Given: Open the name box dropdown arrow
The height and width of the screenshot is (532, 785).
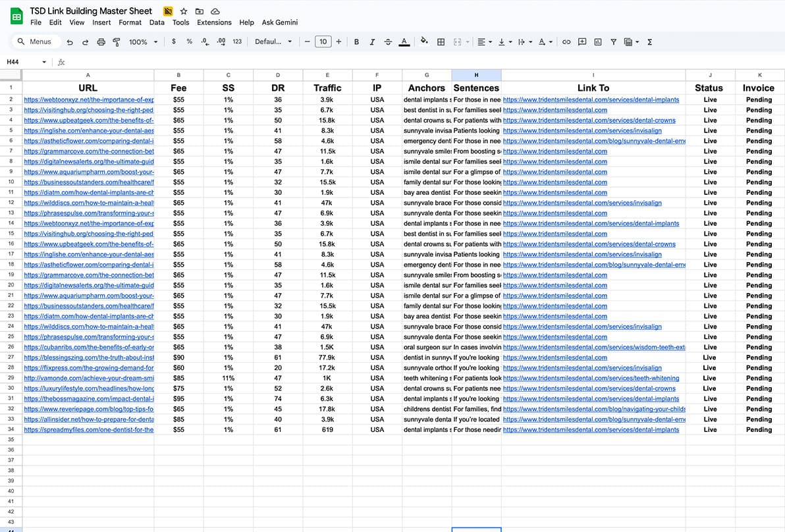Looking at the screenshot, I should pos(44,62).
